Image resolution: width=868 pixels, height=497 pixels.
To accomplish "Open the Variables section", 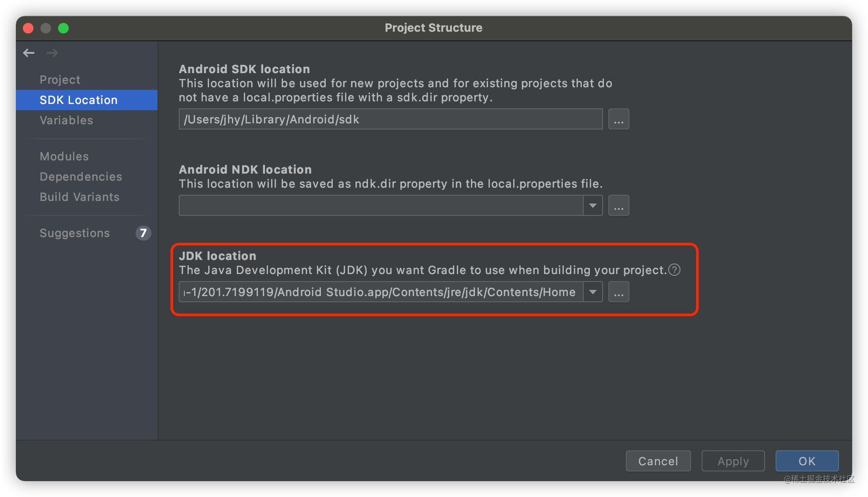I will coord(66,120).
